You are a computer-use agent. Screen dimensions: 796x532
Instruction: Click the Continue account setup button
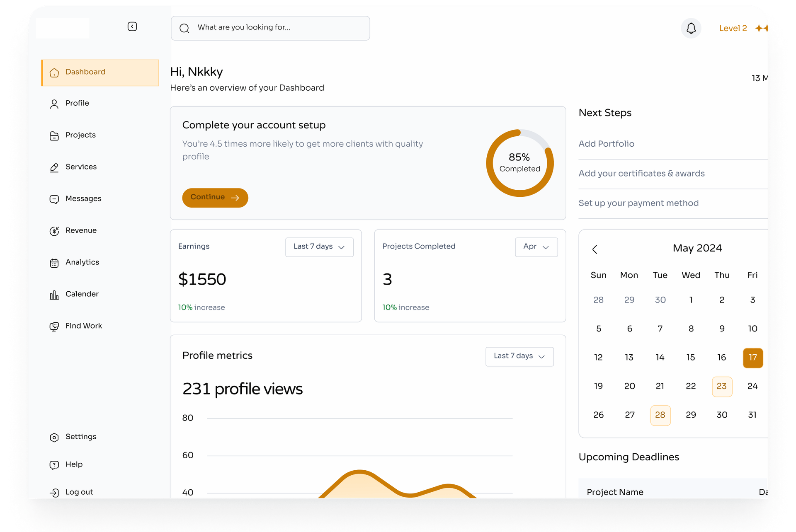click(215, 197)
